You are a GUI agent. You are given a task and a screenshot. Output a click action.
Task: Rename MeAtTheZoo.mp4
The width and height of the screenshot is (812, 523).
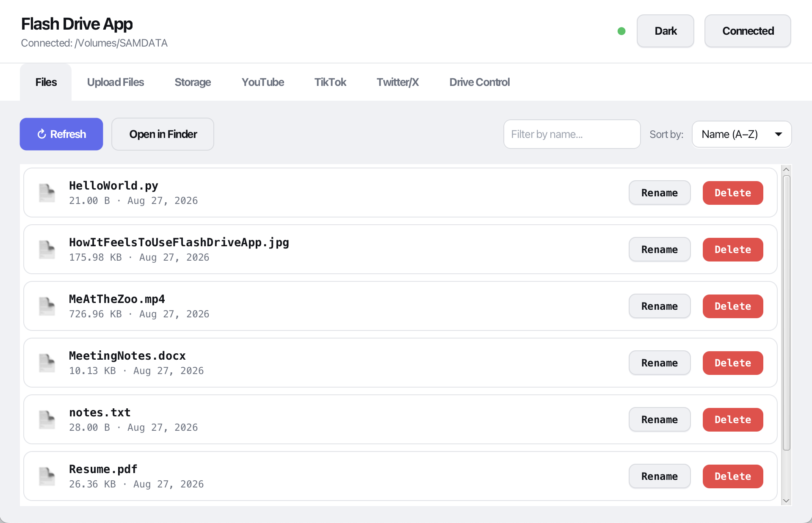[x=660, y=306]
